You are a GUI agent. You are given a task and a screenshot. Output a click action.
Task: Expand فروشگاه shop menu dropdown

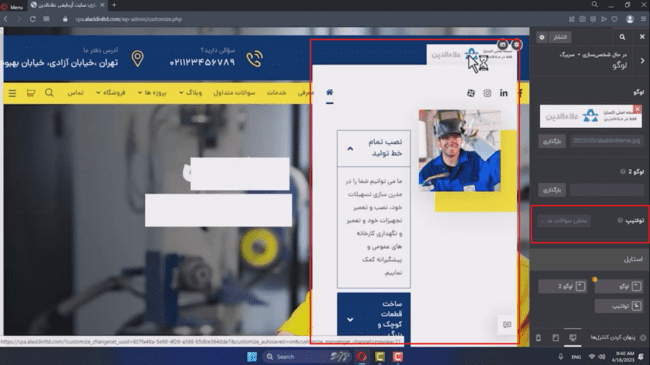(x=110, y=93)
